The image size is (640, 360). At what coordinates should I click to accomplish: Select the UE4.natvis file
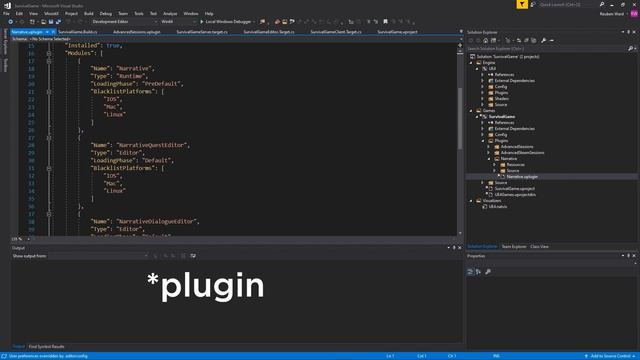pyautogui.click(x=498, y=207)
